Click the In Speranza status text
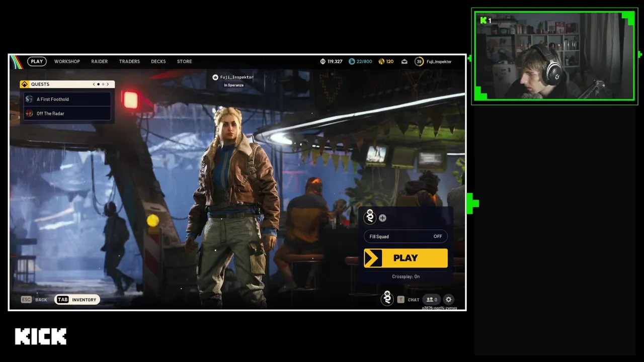Image resolution: width=644 pixels, height=362 pixels. coord(233,85)
